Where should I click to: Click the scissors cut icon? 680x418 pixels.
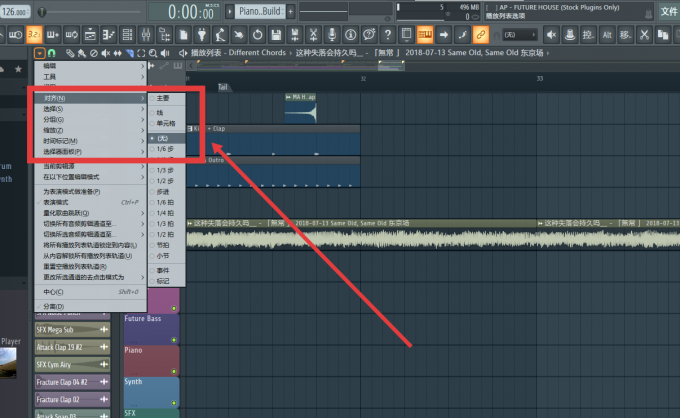pos(644,35)
